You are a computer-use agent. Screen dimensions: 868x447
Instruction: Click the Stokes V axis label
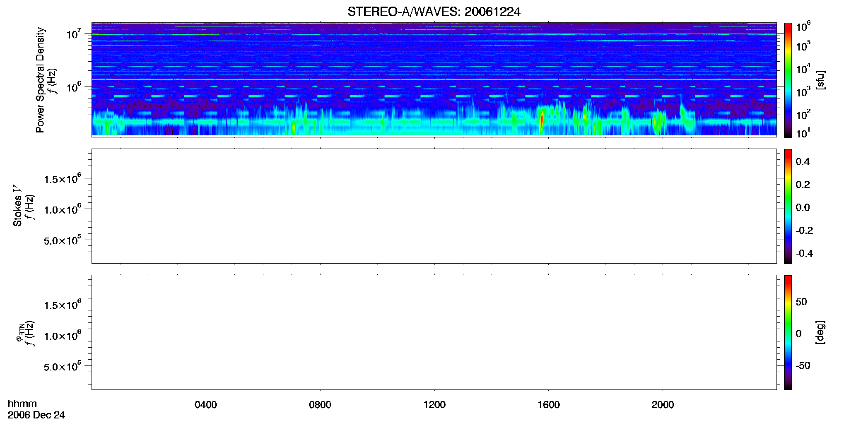coord(17,206)
